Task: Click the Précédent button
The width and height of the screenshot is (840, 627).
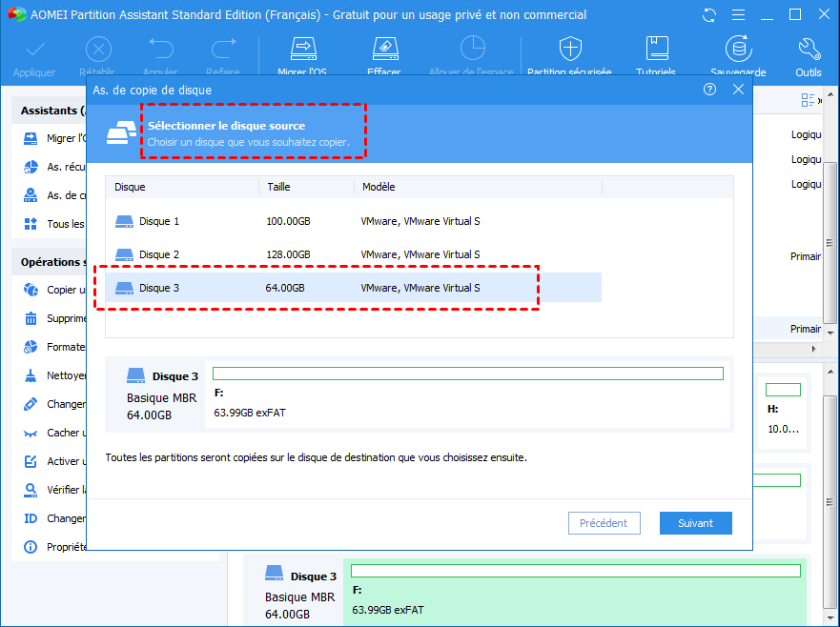Action: point(604,523)
